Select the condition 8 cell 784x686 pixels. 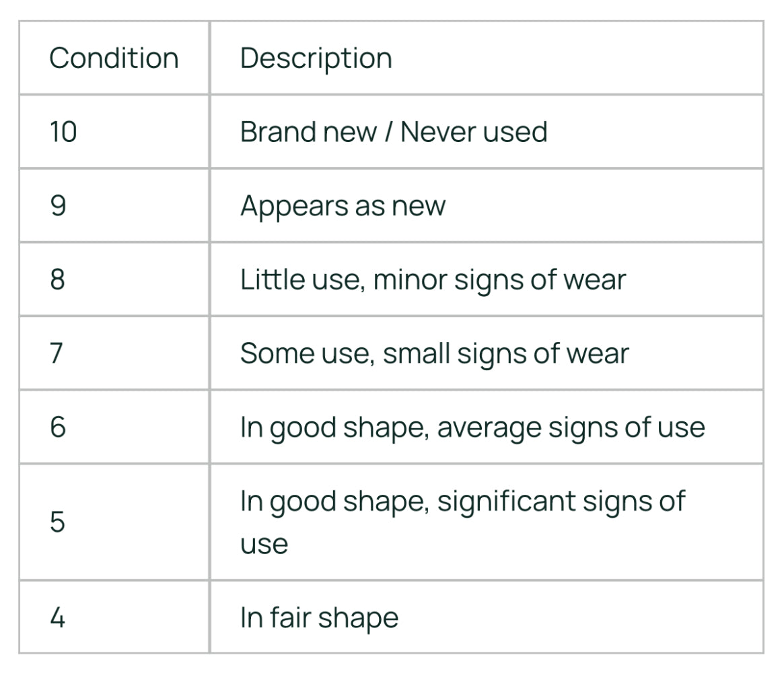[x=58, y=279]
